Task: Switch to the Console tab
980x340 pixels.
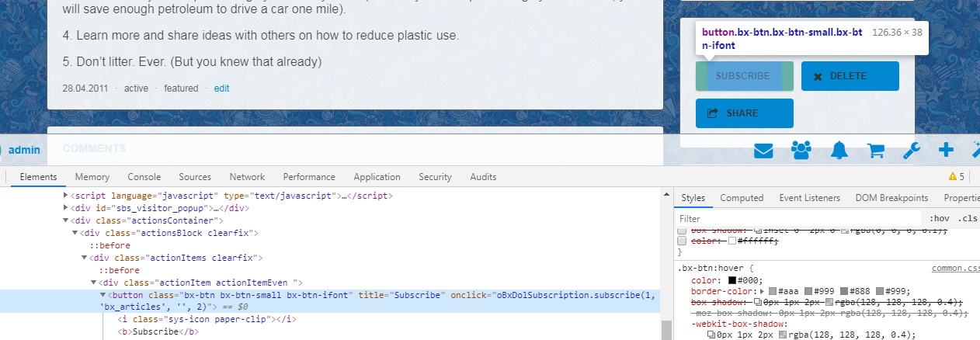Action: 144,177
